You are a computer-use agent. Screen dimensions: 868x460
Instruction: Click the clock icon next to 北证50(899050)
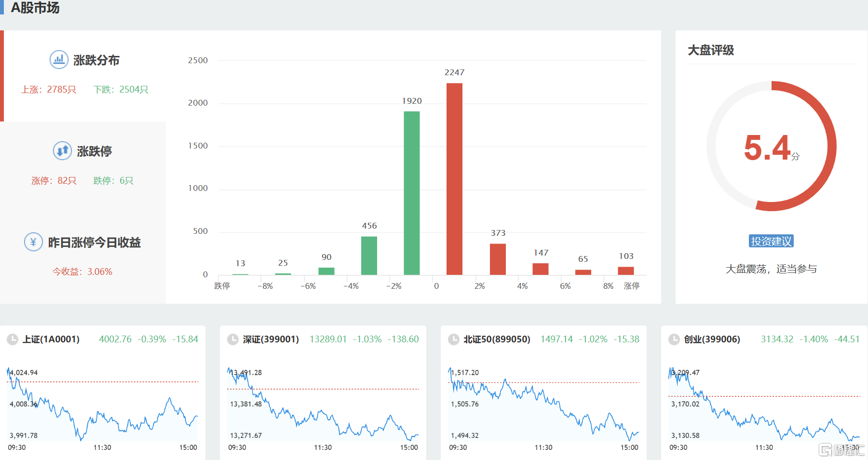(454, 339)
